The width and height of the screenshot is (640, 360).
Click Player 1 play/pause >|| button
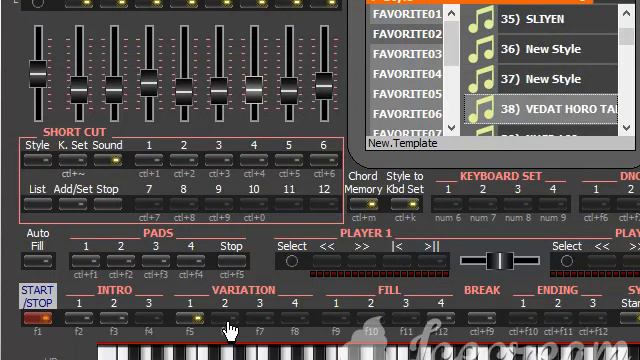pyautogui.click(x=432, y=261)
